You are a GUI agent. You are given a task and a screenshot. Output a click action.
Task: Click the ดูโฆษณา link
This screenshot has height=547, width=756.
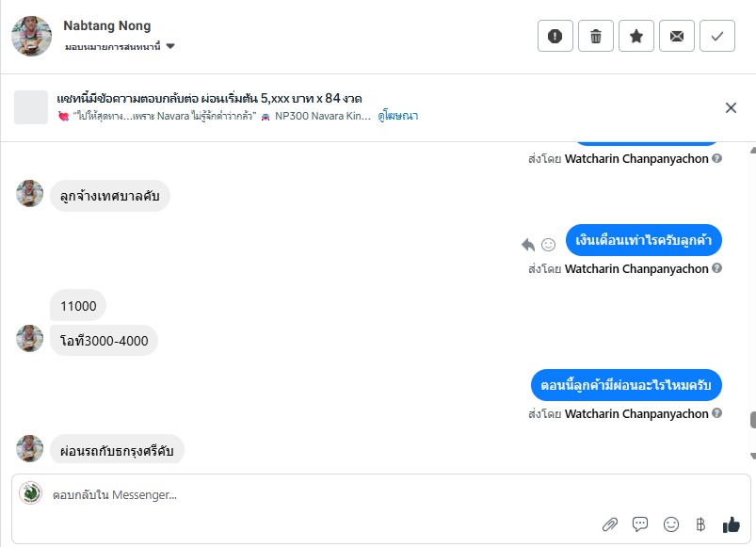point(398,116)
